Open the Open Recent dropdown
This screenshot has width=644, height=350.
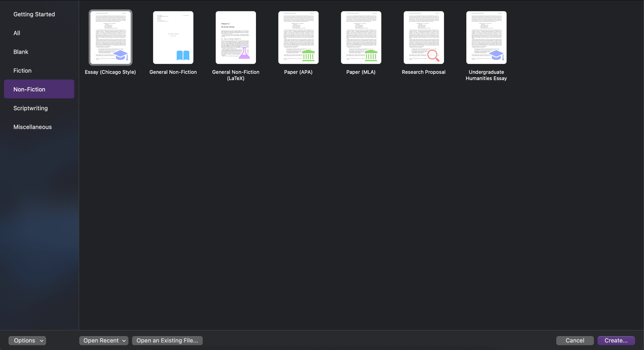(103, 340)
